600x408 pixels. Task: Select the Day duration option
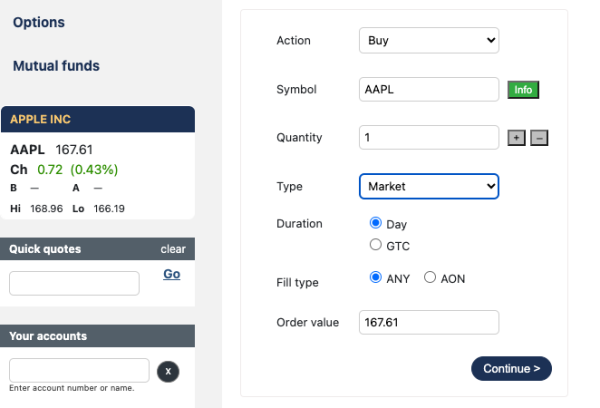376,224
